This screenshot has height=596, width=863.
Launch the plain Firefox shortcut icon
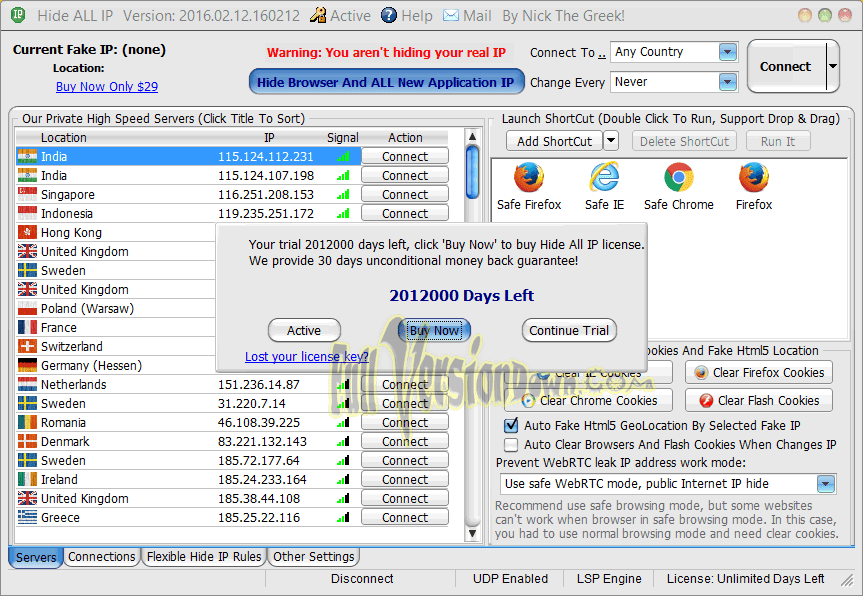(753, 177)
